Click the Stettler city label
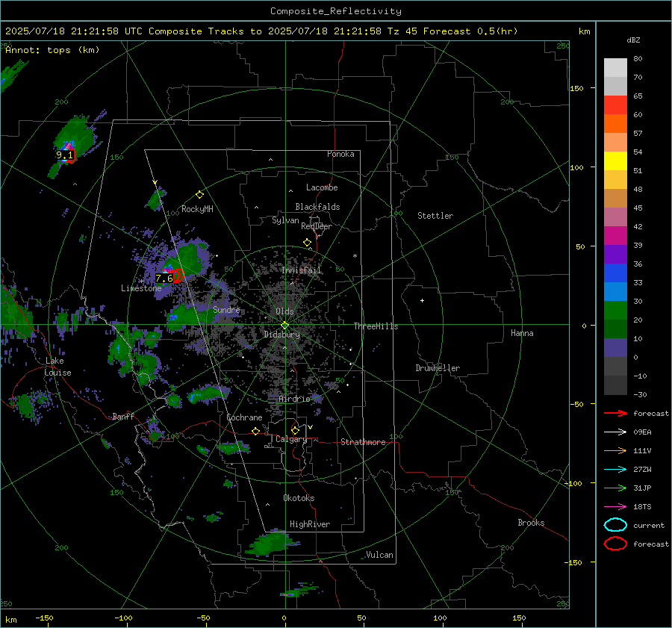The height and width of the screenshot is (628, 672). point(435,216)
